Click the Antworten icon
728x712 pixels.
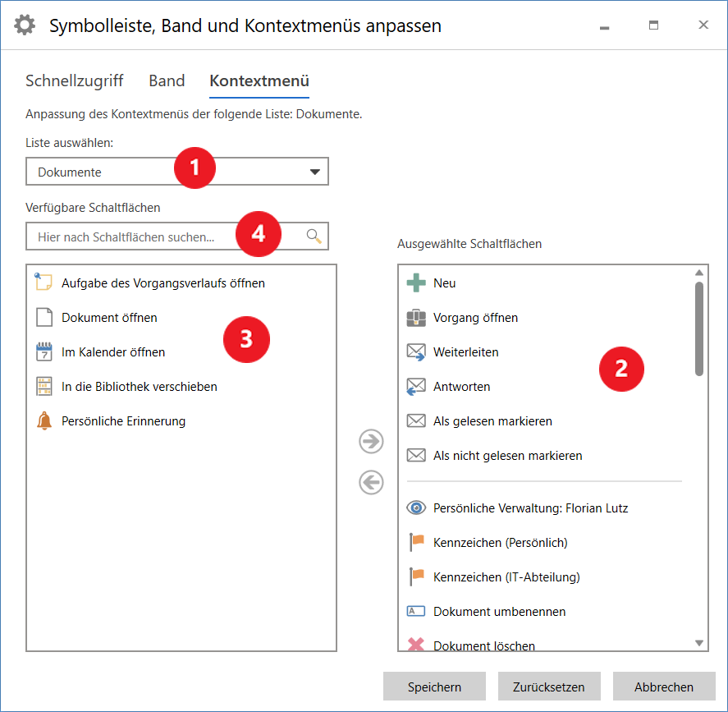tap(416, 386)
